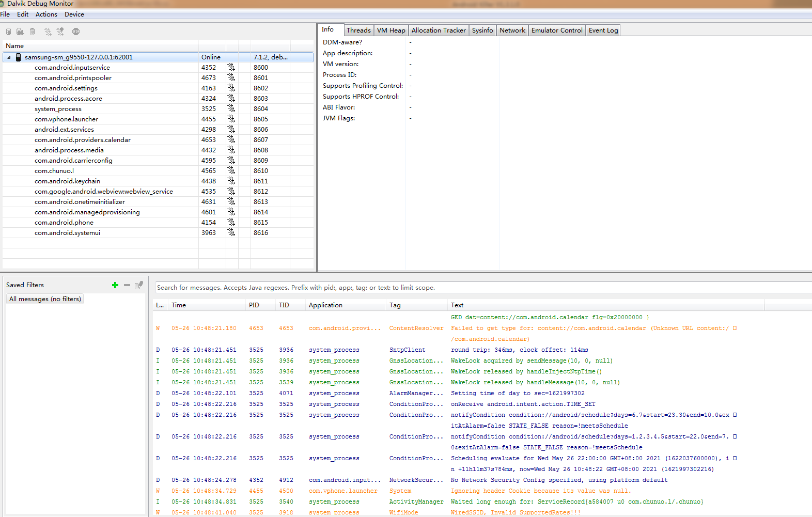Click debug status icon in com.android.keychain row
This screenshot has width=812, height=517.
pyautogui.click(x=231, y=181)
